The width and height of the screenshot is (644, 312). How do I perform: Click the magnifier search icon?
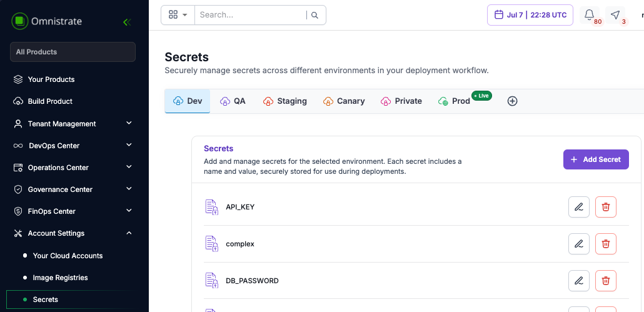[x=314, y=15]
